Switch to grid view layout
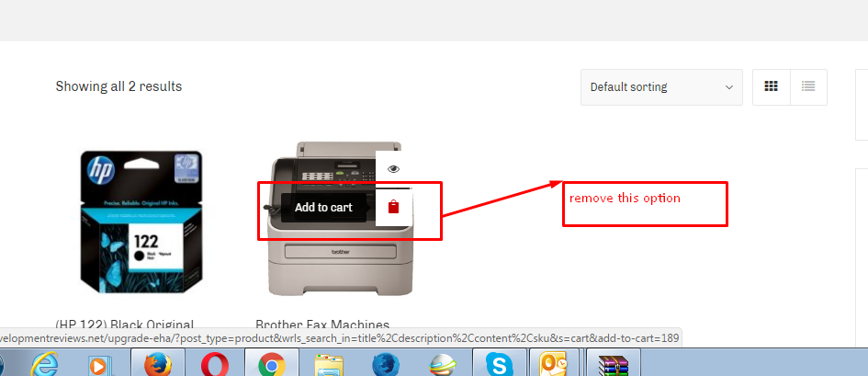The image size is (868, 376). point(772,87)
